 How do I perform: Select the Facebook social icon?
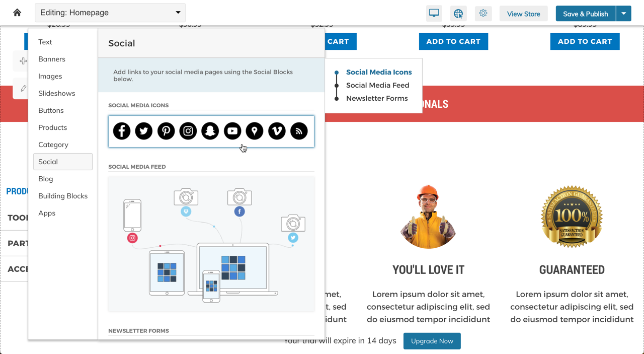[x=122, y=131]
